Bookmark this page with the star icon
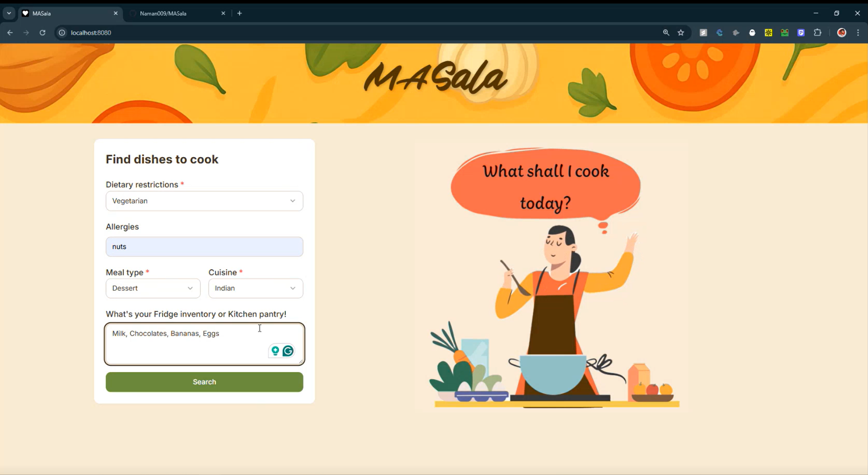This screenshot has width=868, height=475. point(681,33)
